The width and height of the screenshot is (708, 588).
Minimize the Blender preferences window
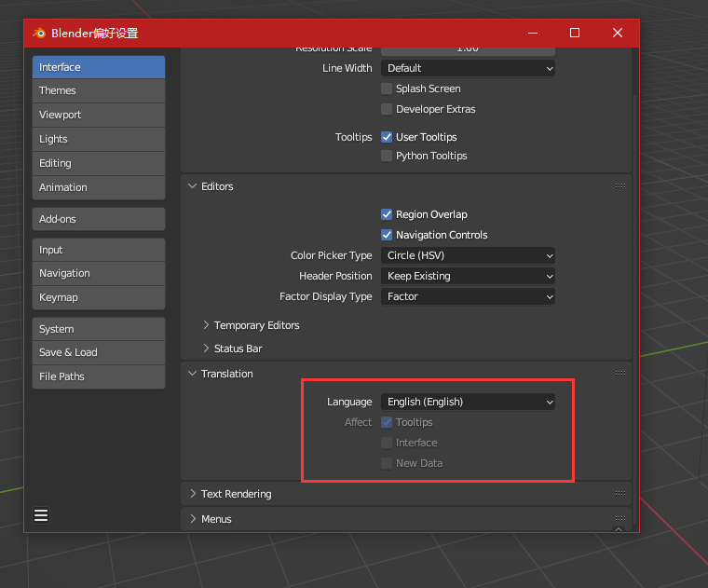pyautogui.click(x=533, y=33)
